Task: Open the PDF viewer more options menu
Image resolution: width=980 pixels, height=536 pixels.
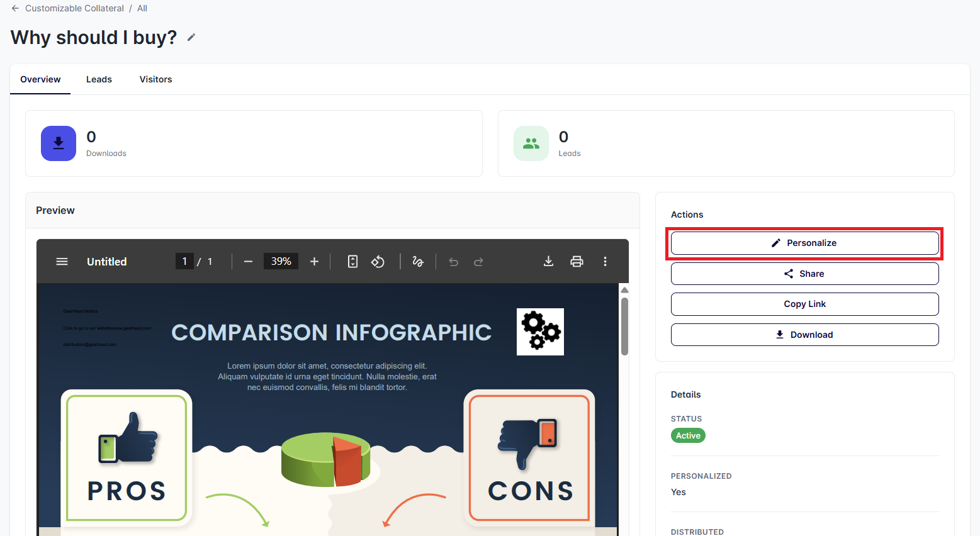Action: 605,262
